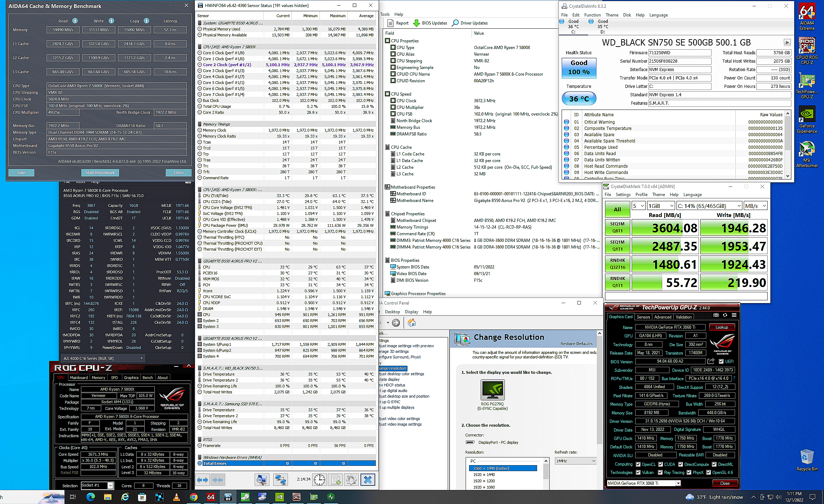The image size is (824, 504).
Task: Open CrystalDiskMark MB/s unit dropdown
Action: click(x=755, y=206)
